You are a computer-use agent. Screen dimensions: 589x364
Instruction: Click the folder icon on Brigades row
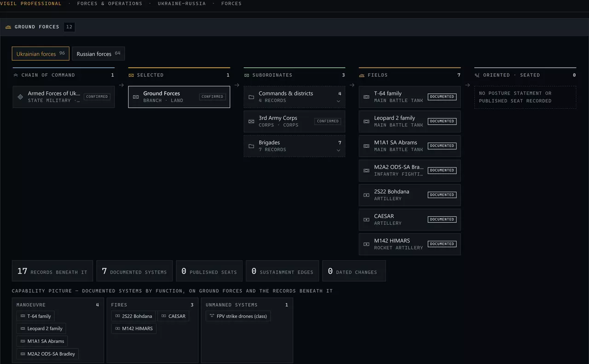251,146
